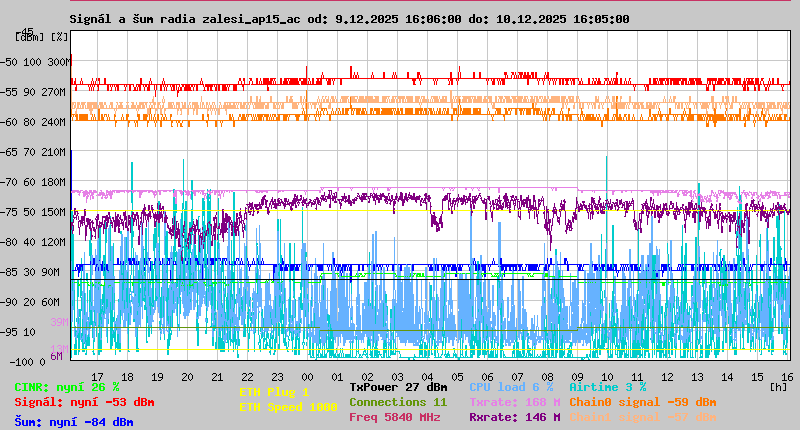
Task: Click the 300M y-axis label
Action: click(59, 62)
